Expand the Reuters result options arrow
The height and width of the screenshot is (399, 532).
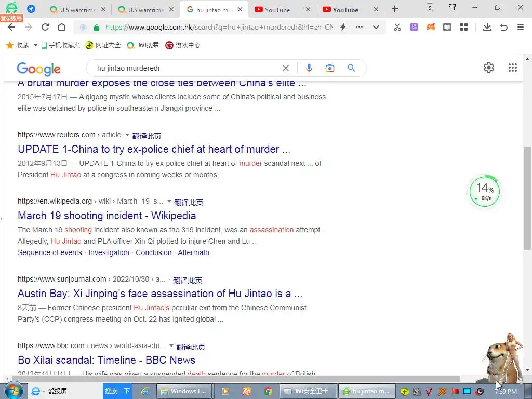[x=127, y=135]
